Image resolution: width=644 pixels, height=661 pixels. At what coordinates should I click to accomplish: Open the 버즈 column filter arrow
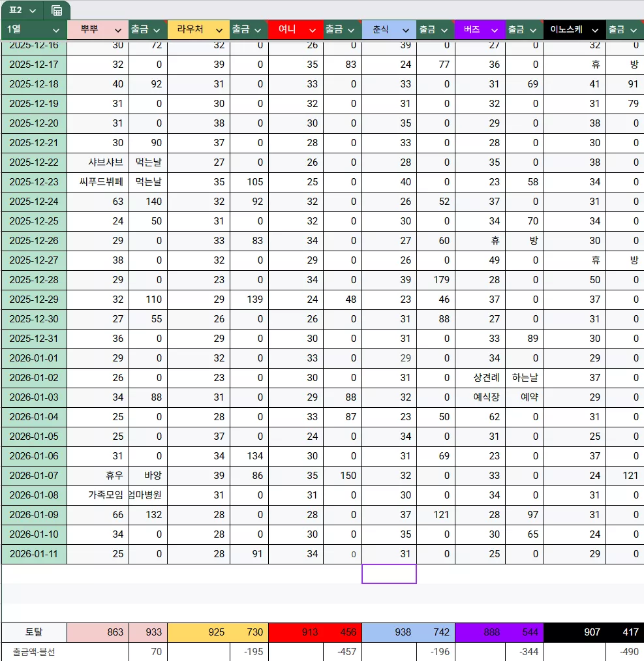(x=495, y=31)
